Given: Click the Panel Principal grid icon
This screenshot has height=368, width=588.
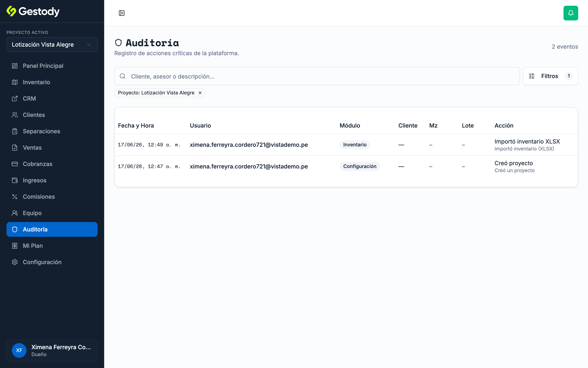Looking at the screenshot, I should pyautogui.click(x=14, y=66).
